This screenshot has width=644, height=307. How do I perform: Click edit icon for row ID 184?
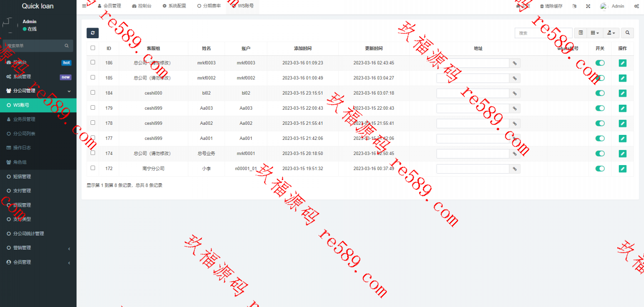622,93
